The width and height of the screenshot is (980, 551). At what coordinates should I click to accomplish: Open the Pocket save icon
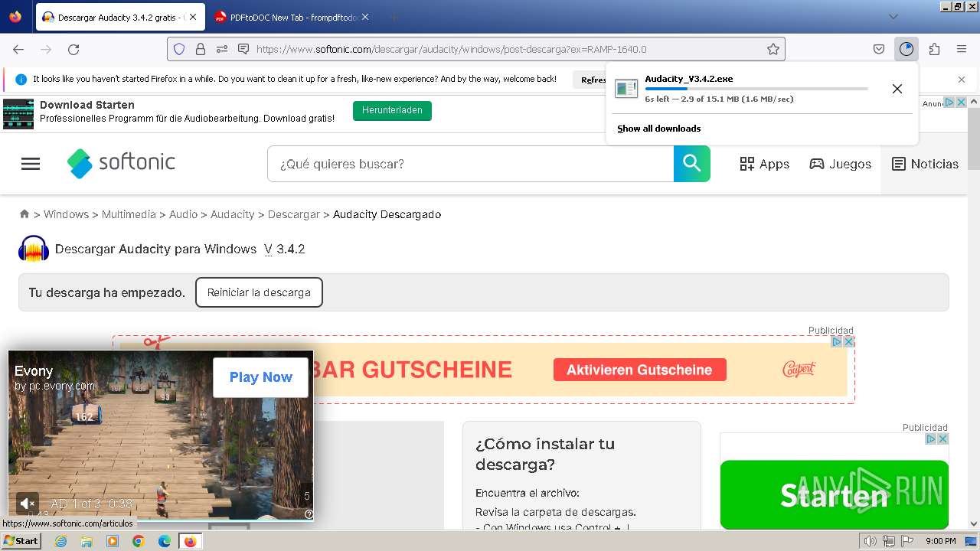pos(879,49)
